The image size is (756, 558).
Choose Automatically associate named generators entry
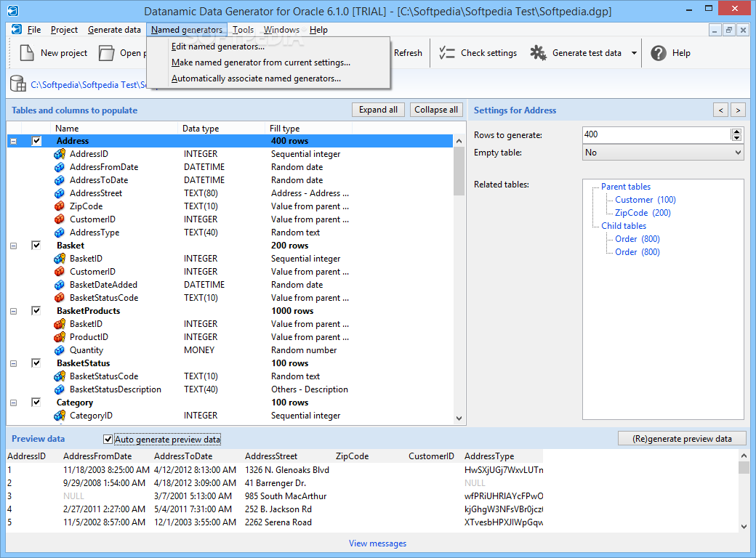[x=256, y=78]
